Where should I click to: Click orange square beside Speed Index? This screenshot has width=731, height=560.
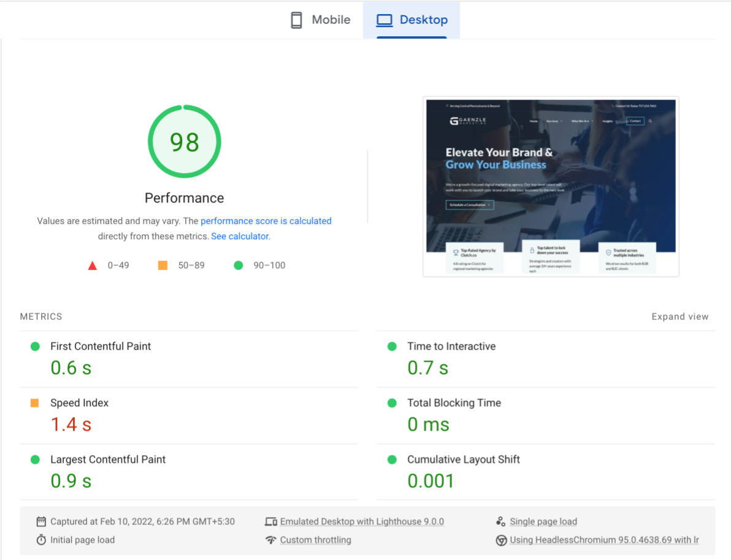pyautogui.click(x=34, y=403)
